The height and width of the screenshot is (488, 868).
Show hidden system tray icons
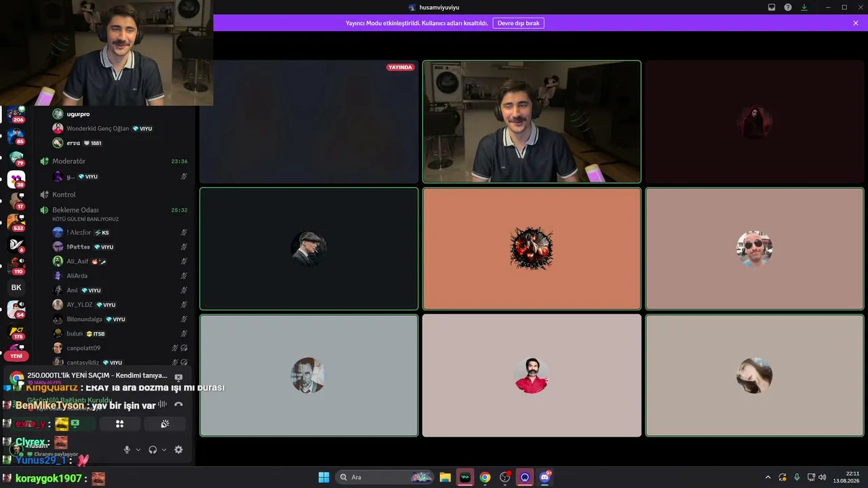click(x=768, y=477)
